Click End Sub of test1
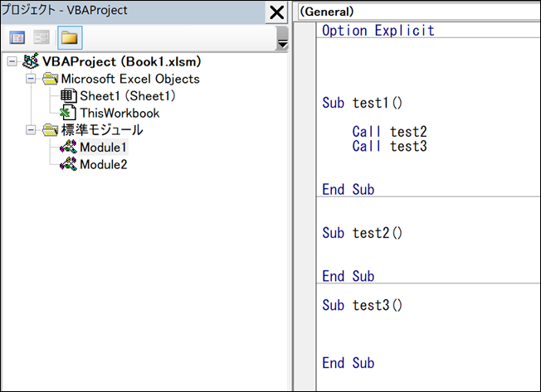The image size is (541, 392). (x=348, y=190)
